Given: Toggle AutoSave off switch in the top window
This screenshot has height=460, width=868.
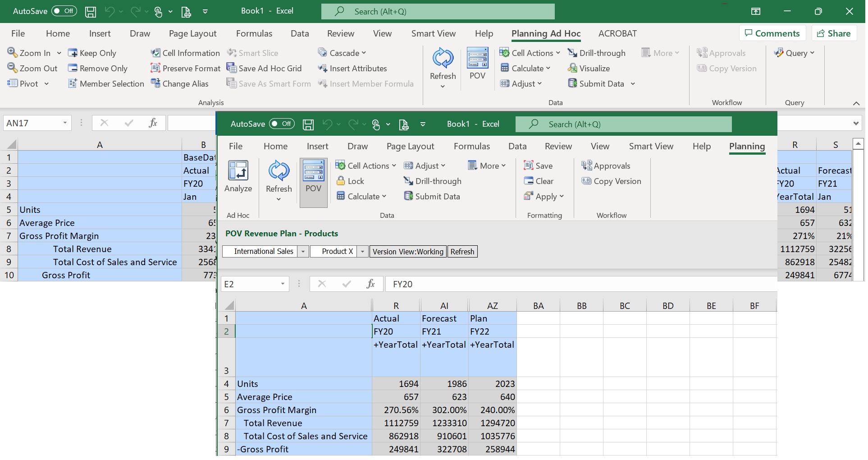Looking at the screenshot, I should 64,11.
